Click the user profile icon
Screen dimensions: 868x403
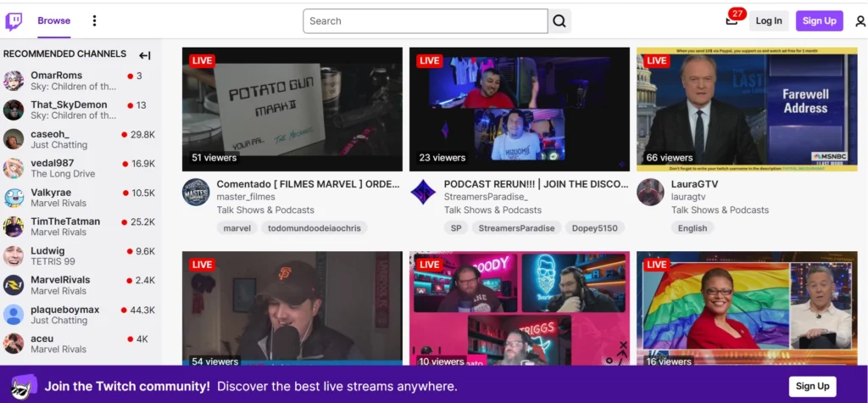coord(860,21)
